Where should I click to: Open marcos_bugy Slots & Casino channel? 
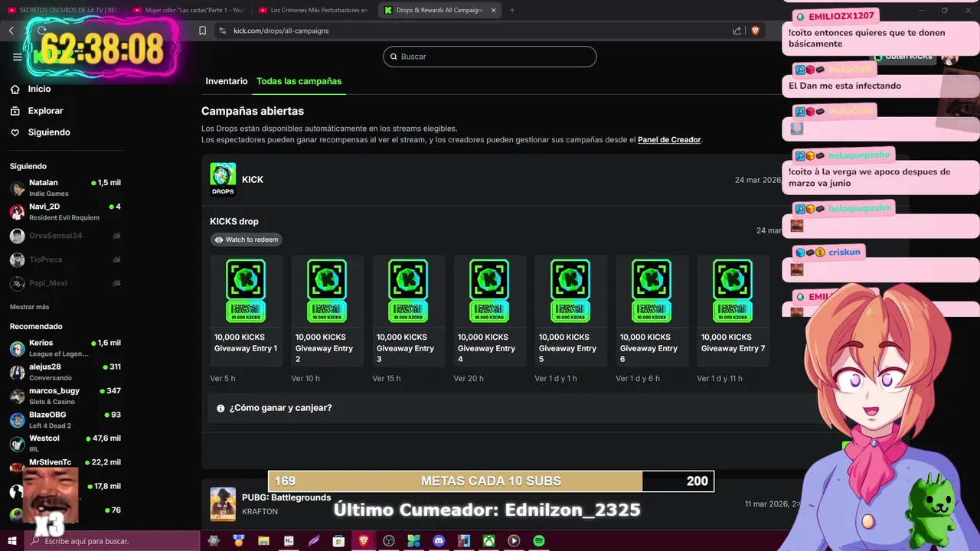65,396
